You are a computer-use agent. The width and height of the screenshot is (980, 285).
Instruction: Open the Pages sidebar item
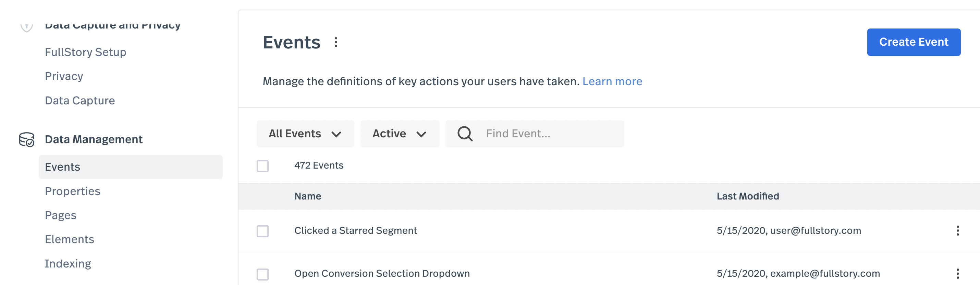[61, 215]
